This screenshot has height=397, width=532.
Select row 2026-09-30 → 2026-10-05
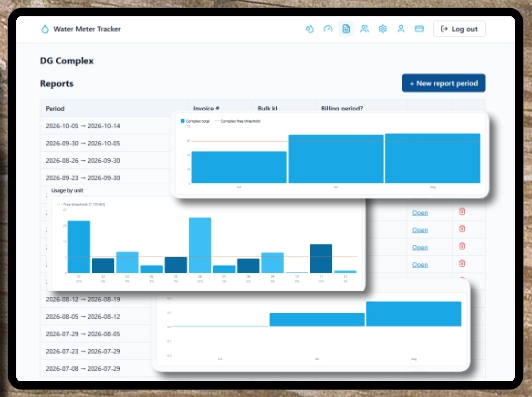(105, 143)
